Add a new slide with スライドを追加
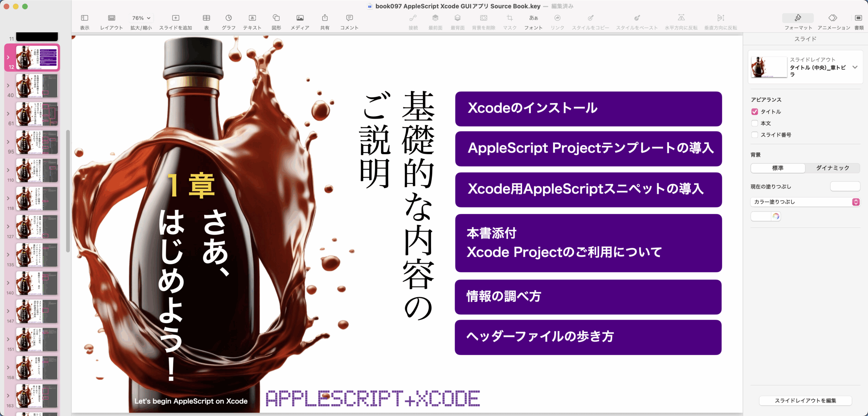The width and height of the screenshot is (868, 416). pos(176,18)
